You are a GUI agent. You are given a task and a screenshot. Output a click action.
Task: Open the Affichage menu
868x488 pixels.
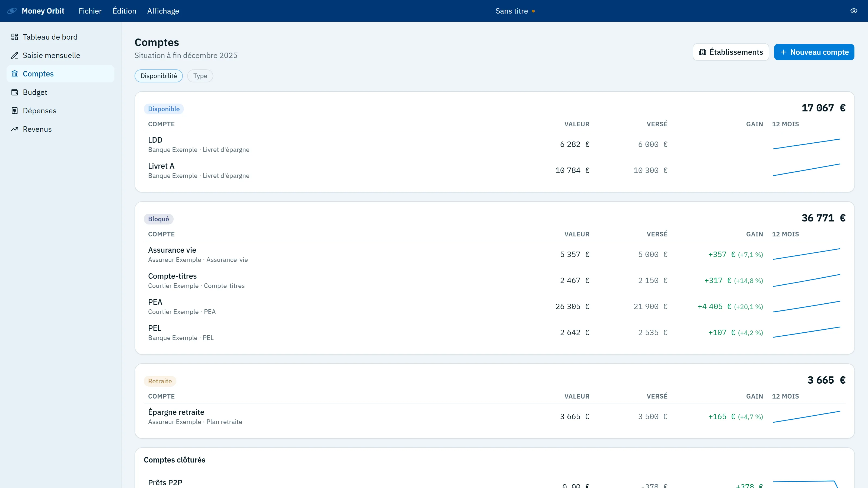tap(163, 11)
